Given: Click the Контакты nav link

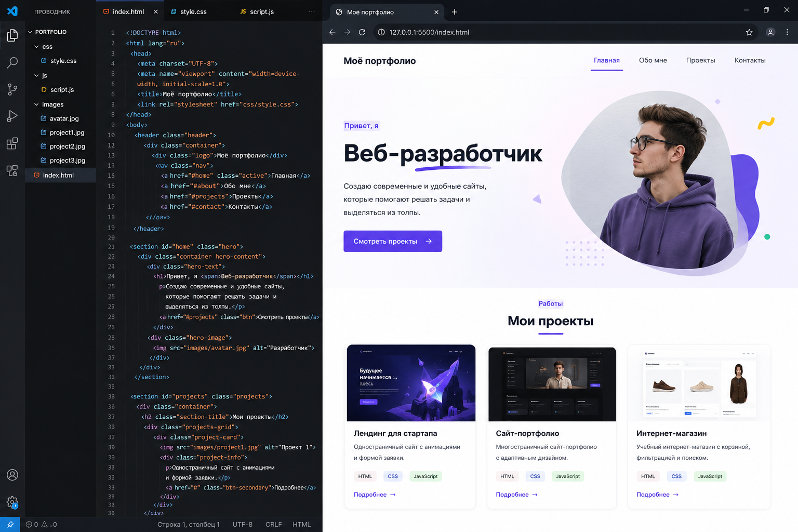Looking at the screenshot, I should 750,60.
